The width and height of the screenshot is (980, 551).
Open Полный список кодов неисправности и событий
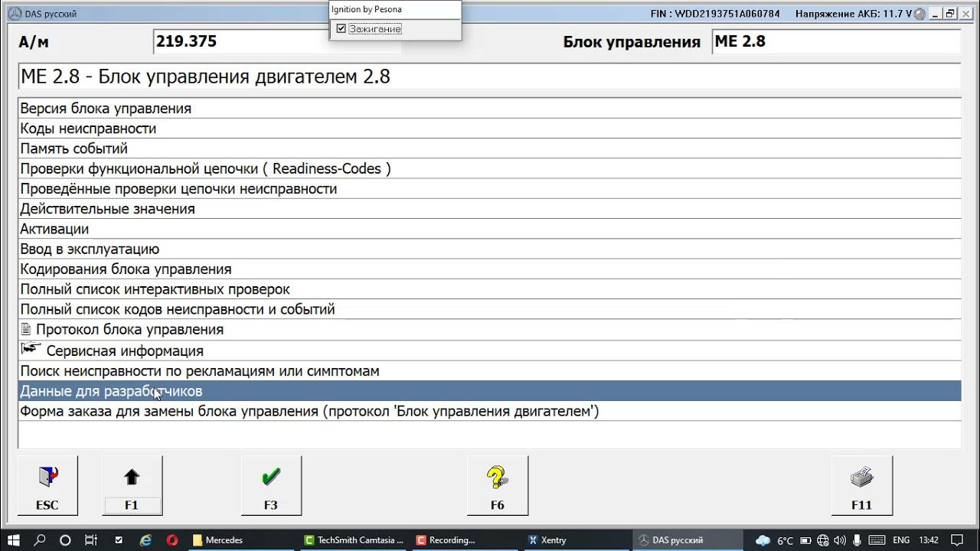490,309
